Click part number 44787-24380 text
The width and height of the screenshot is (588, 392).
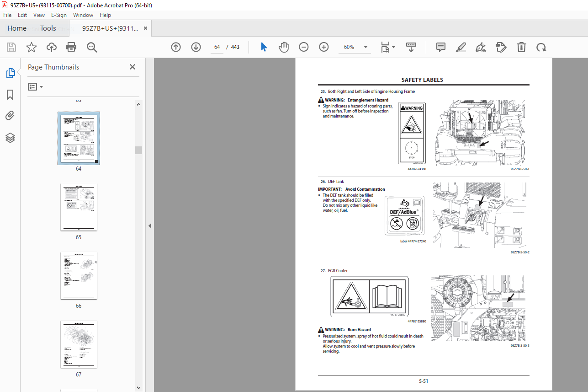417,169
